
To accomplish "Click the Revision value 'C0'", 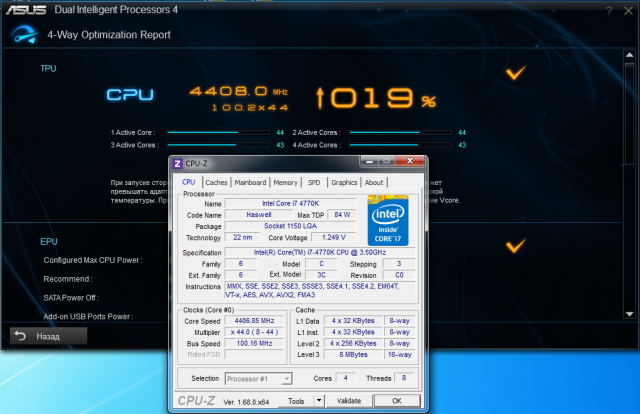I will (x=399, y=275).
